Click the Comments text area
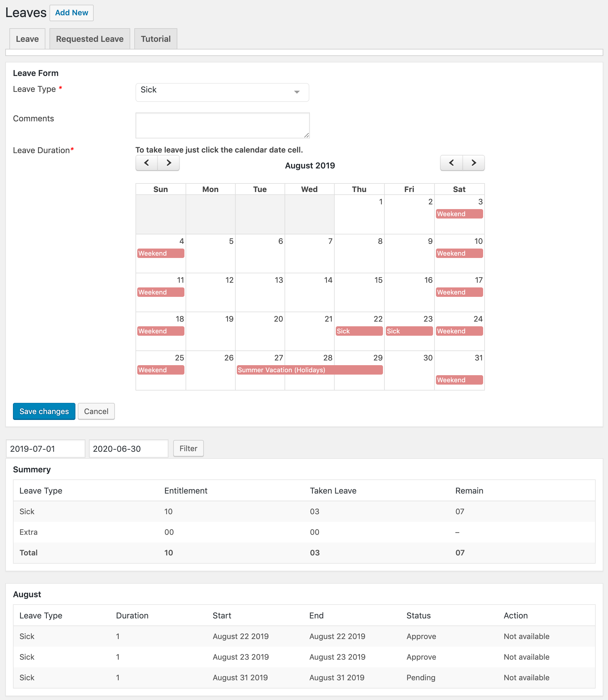 click(222, 125)
